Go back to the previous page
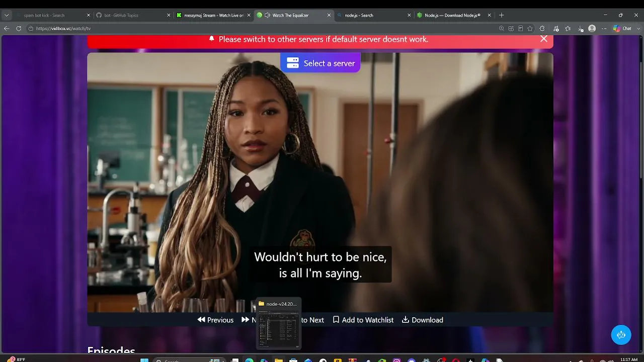The width and height of the screenshot is (644, 362). pyautogui.click(x=7, y=29)
